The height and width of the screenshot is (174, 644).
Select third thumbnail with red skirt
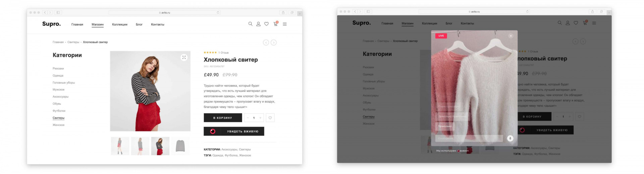pos(160,146)
